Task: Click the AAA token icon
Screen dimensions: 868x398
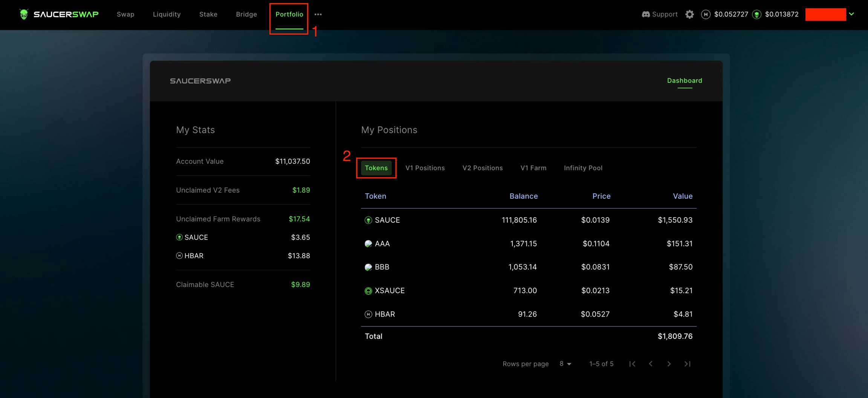Action: pos(368,244)
